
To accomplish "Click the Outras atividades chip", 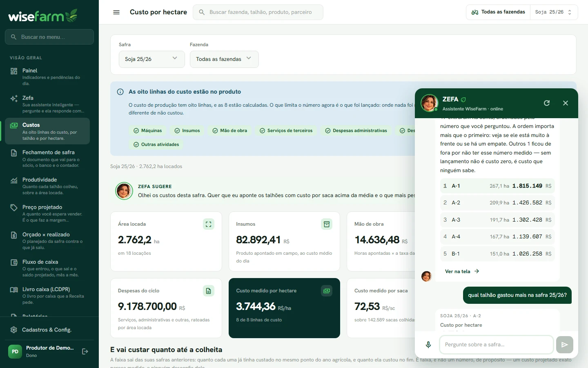I will point(156,145).
